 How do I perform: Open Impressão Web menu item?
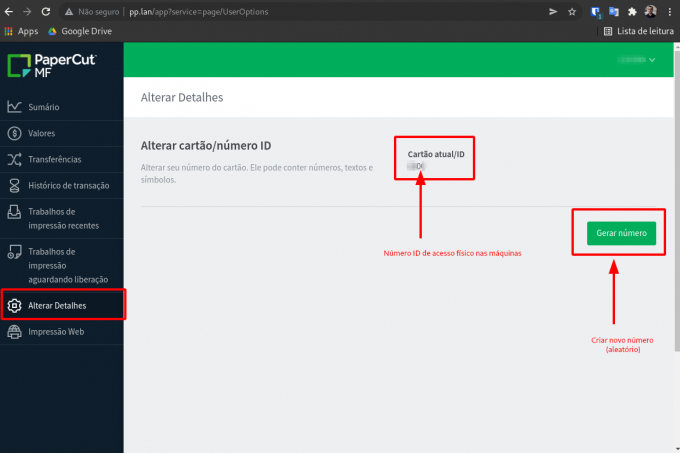click(62, 332)
